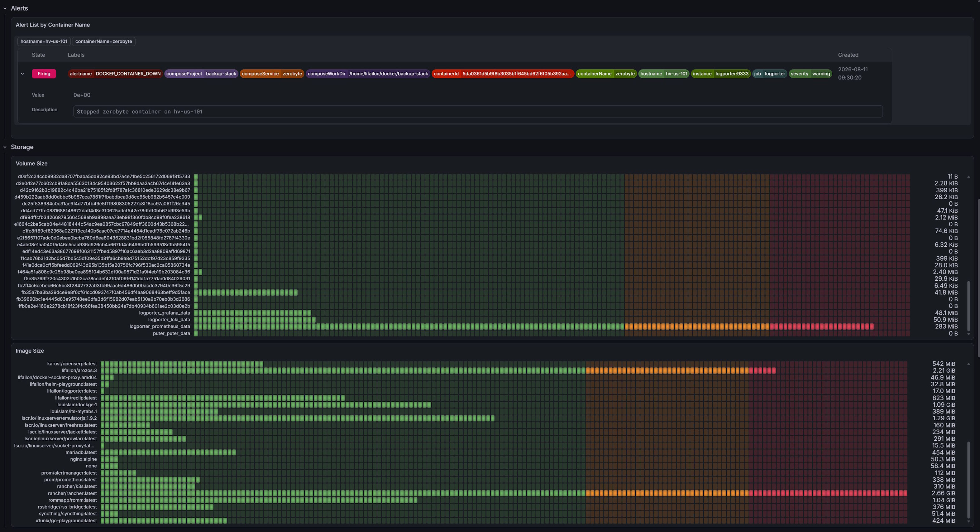980x532 pixels.
Task: Click the 283 MiB volume value
Action: click(946, 327)
